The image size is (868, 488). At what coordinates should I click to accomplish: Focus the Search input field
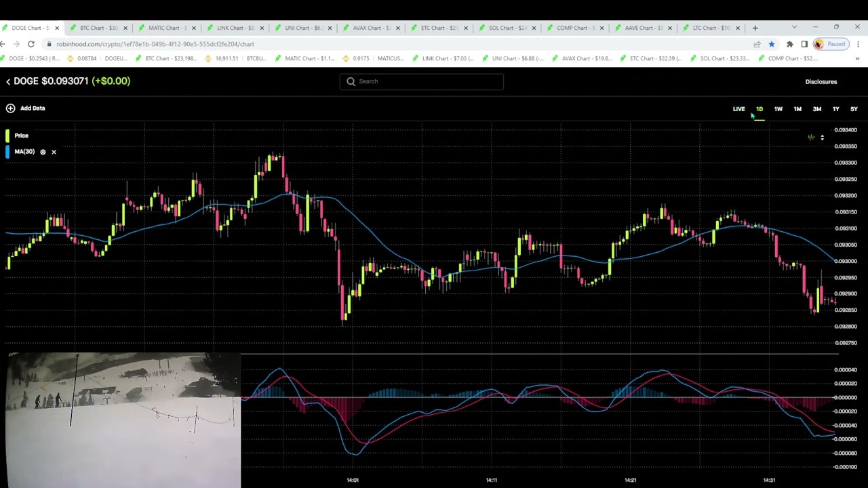(421, 81)
